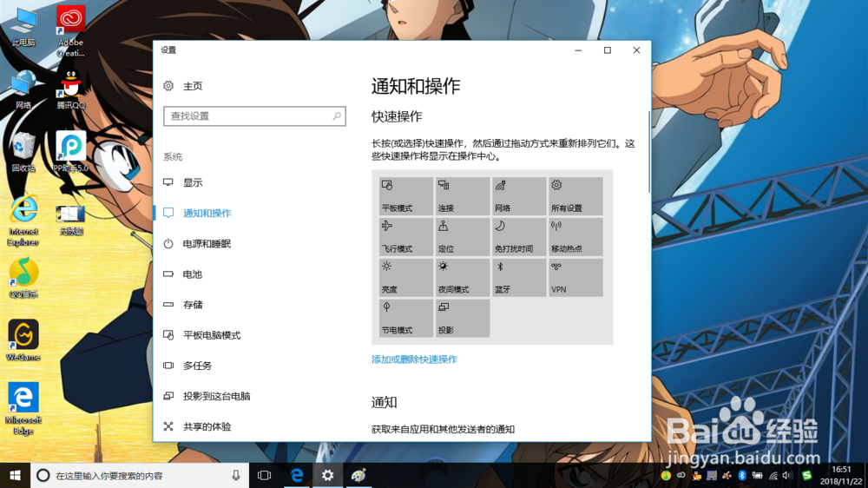Click the 免打扰时间 quick action tile
The width and height of the screenshot is (868, 488).
click(x=519, y=236)
